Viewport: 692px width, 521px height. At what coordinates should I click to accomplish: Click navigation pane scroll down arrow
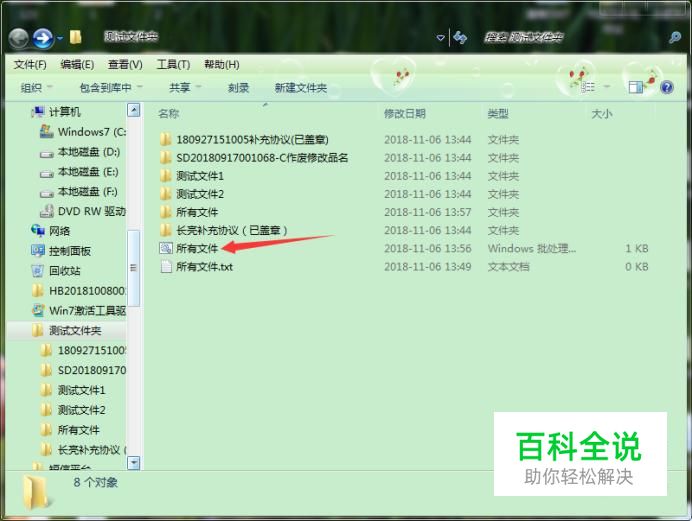click(134, 463)
